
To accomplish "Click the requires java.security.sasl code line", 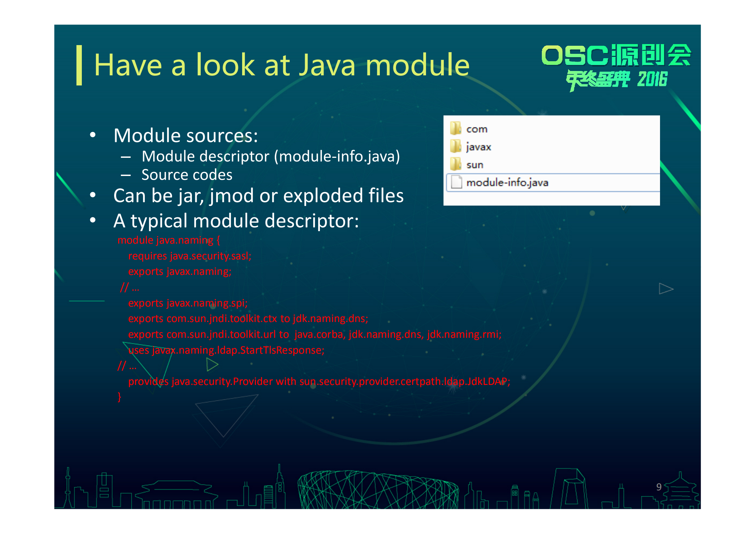I will [189, 256].
